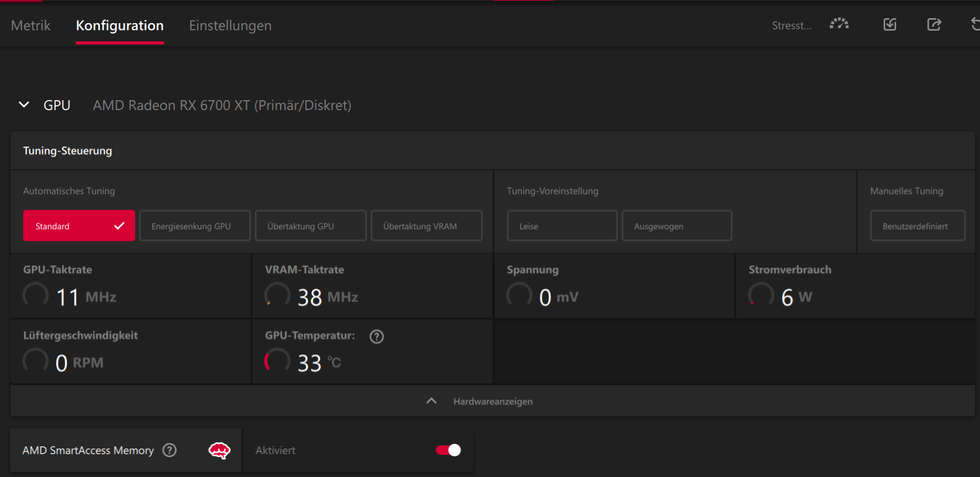The width and height of the screenshot is (980, 477).
Task: Select Benutzerdefiniert manual tuning
Action: point(918,226)
